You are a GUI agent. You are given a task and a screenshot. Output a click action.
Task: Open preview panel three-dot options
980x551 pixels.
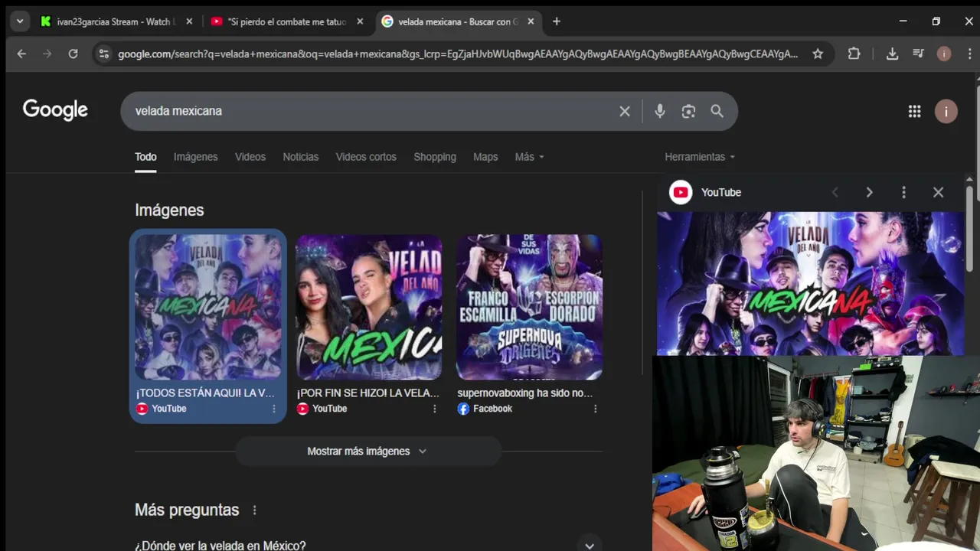[x=903, y=193]
